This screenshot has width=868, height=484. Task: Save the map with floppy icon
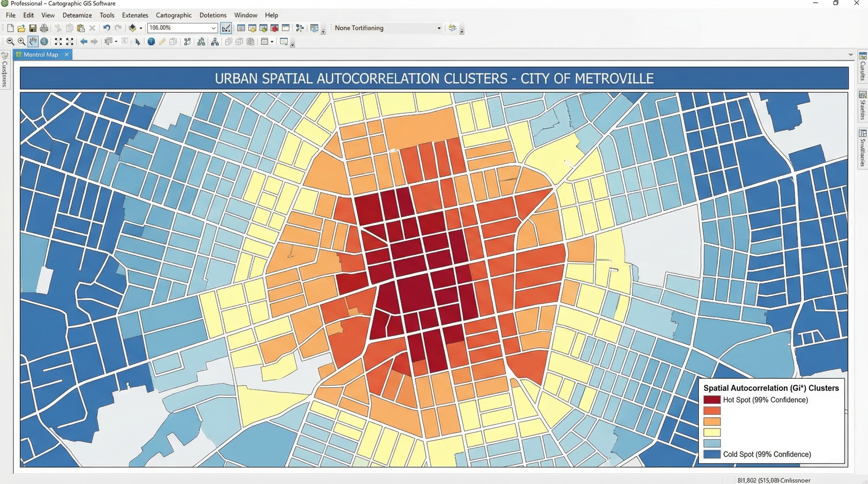click(x=33, y=28)
